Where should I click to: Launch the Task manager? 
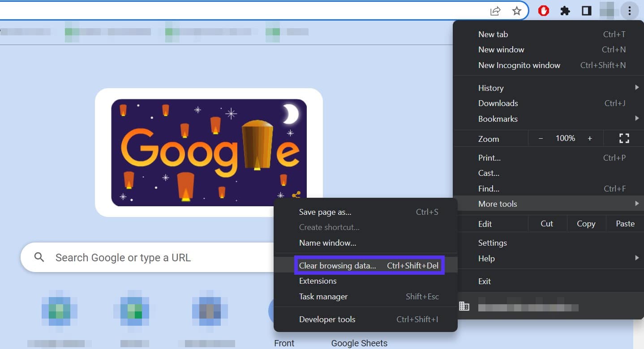point(323,296)
